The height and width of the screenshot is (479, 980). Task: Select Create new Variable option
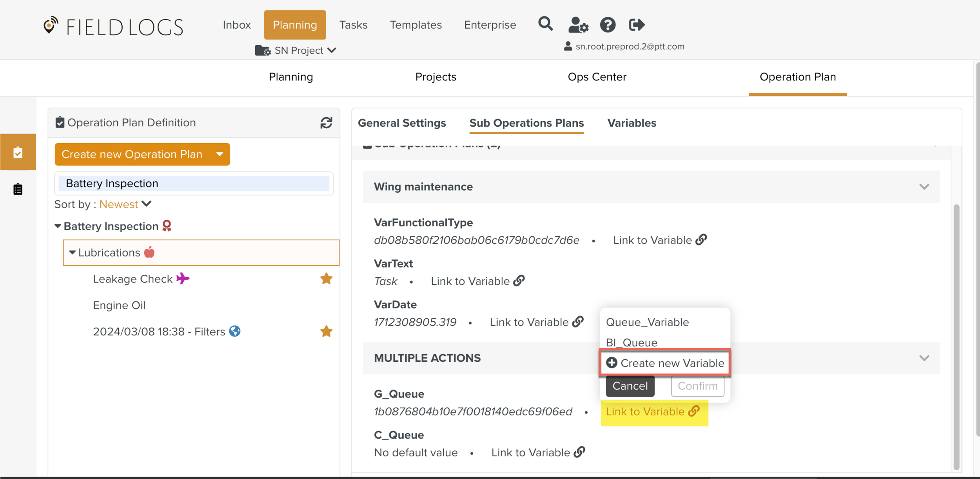pos(665,363)
